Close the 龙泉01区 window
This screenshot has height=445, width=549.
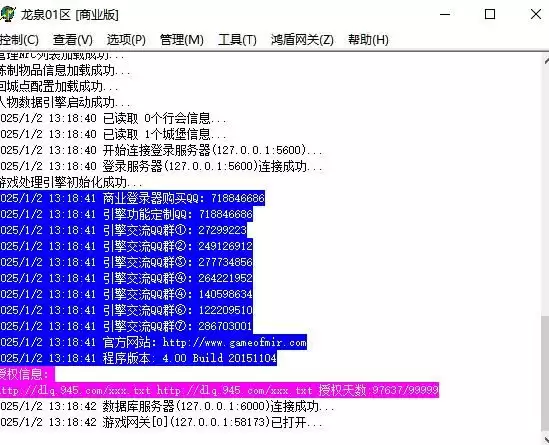[536, 14]
